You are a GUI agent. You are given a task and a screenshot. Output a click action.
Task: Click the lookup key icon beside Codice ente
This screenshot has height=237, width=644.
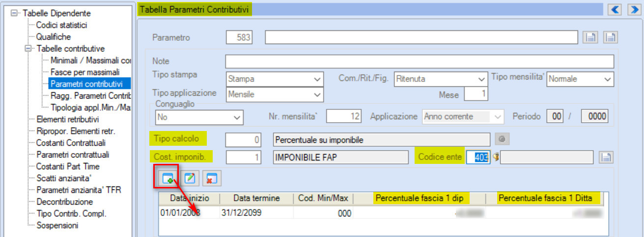tap(495, 157)
